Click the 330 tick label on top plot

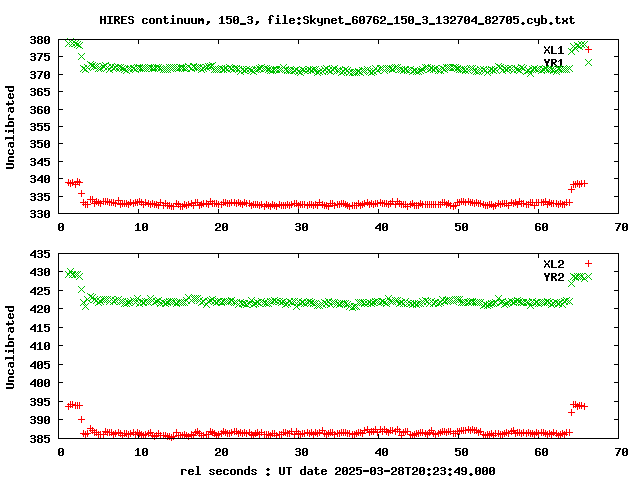click(x=40, y=214)
